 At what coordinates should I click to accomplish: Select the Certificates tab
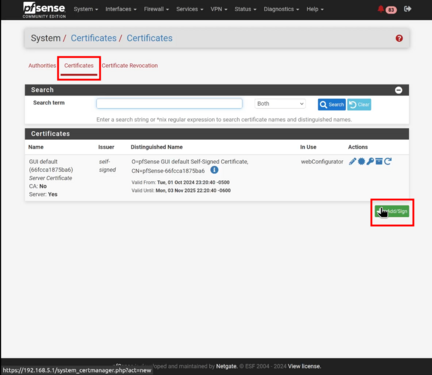(79, 66)
